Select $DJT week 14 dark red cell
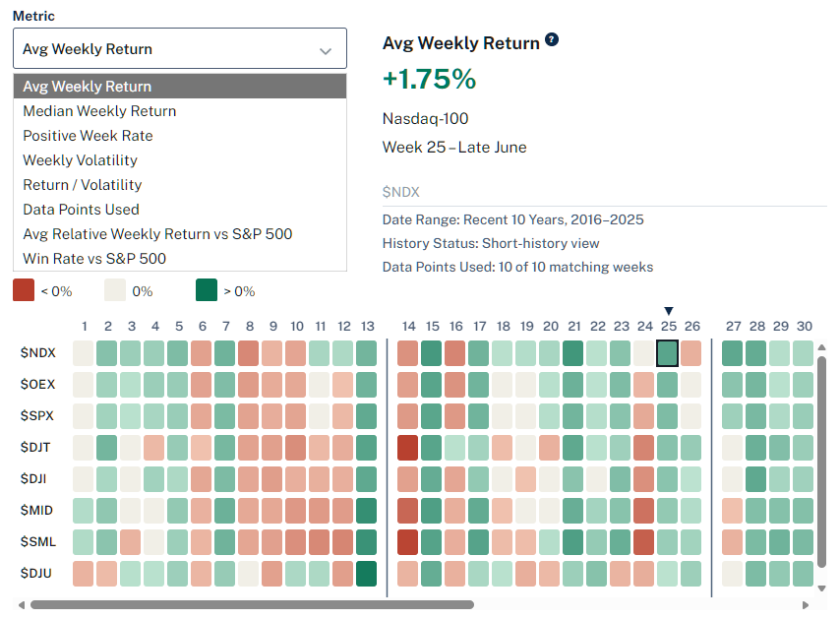 coord(407,448)
